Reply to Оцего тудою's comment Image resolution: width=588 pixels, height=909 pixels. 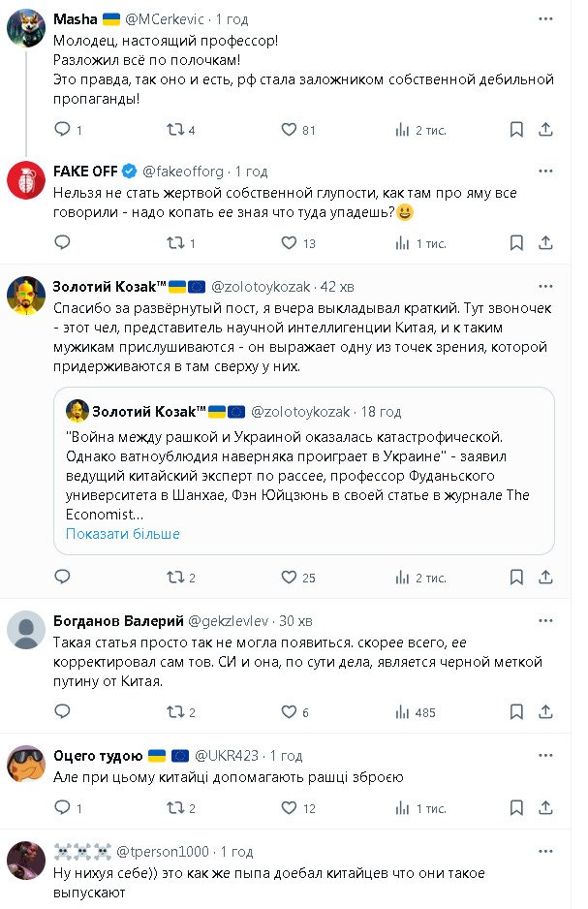click(62, 808)
